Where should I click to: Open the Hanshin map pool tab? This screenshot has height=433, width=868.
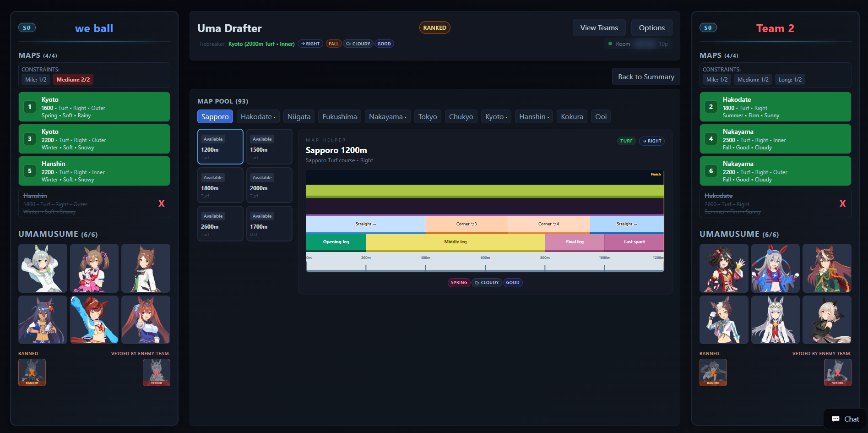point(534,116)
